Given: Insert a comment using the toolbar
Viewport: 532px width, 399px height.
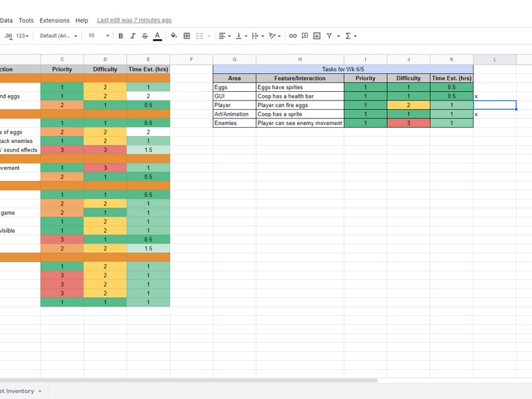Looking at the screenshot, I should click(x=305, y=36).
